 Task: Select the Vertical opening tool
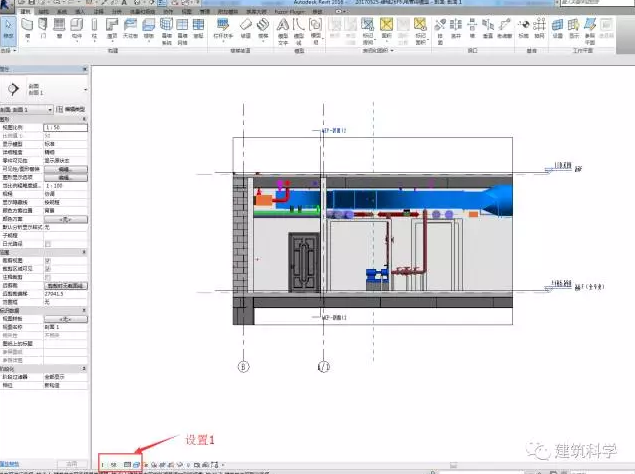tap(488, 28)
